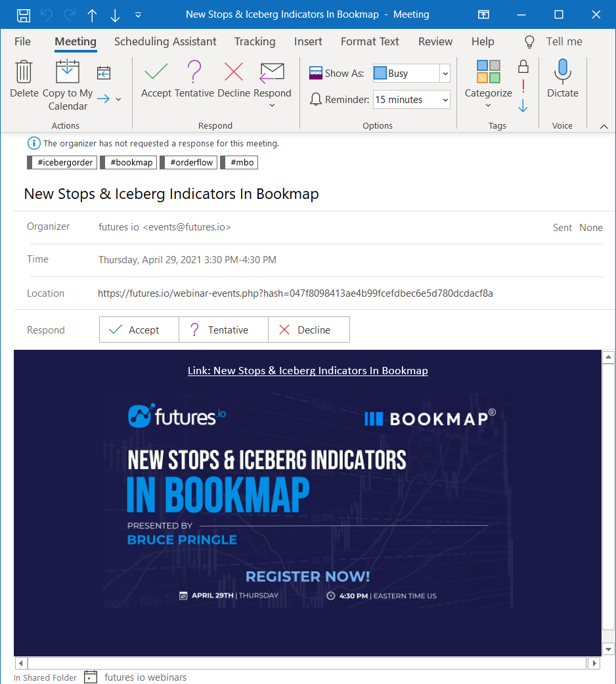Click the ribbon display options icon
Image resolution: width=616 pixels, height=684 pixels.
483,15
